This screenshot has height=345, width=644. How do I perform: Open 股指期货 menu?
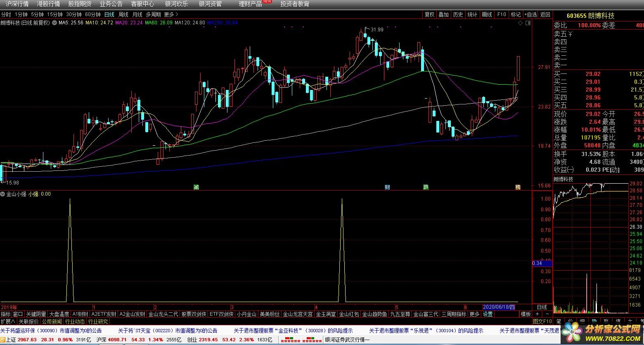(x=80, y=4)
